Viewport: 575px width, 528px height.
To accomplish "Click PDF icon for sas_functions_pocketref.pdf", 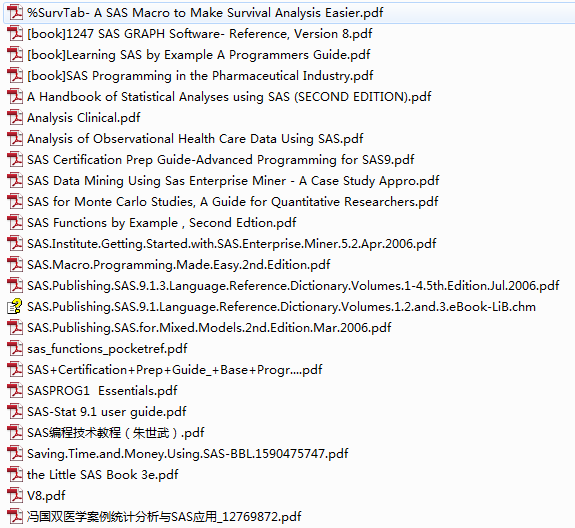I will click(15, 349).
